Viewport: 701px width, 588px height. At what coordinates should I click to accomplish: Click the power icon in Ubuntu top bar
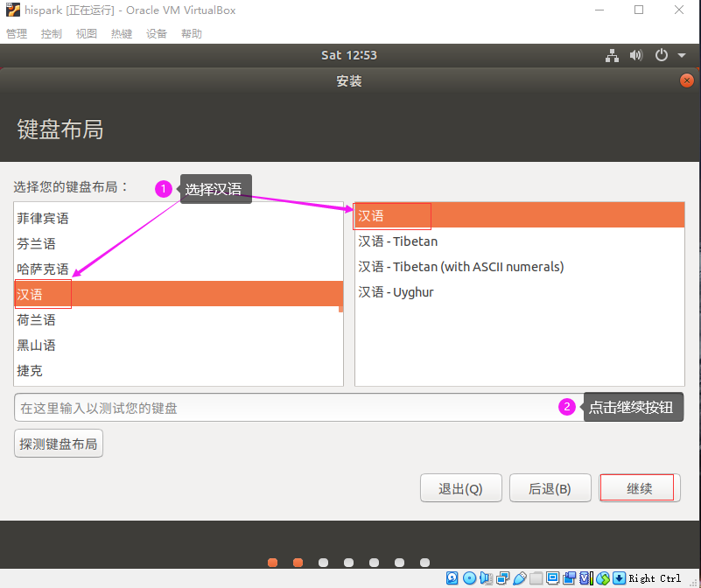coord(662,55)
